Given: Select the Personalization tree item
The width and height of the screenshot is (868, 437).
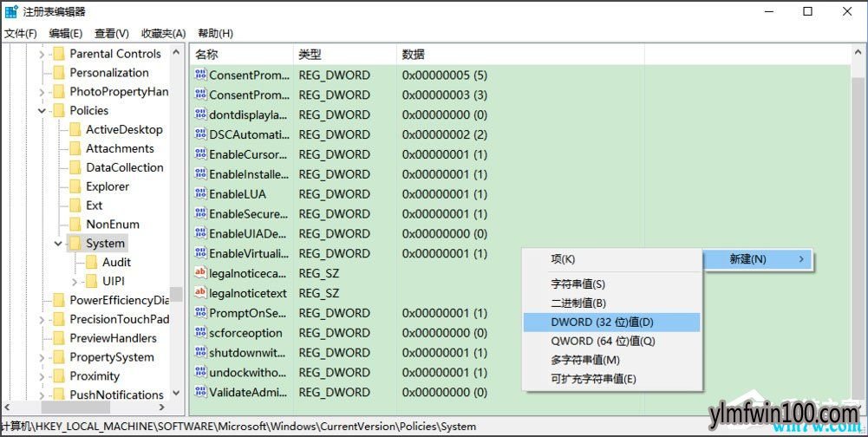Looking at the screenshot, I should 109,73.
